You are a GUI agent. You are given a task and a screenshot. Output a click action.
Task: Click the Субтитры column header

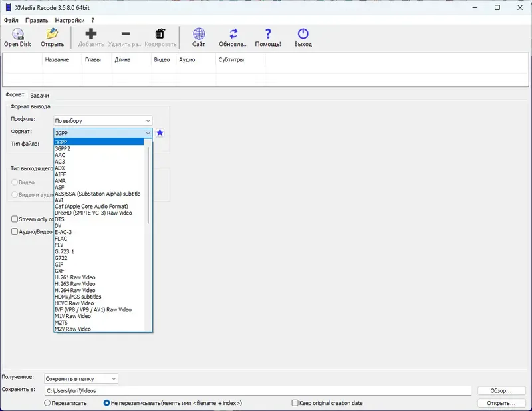[x=240, y=59]
